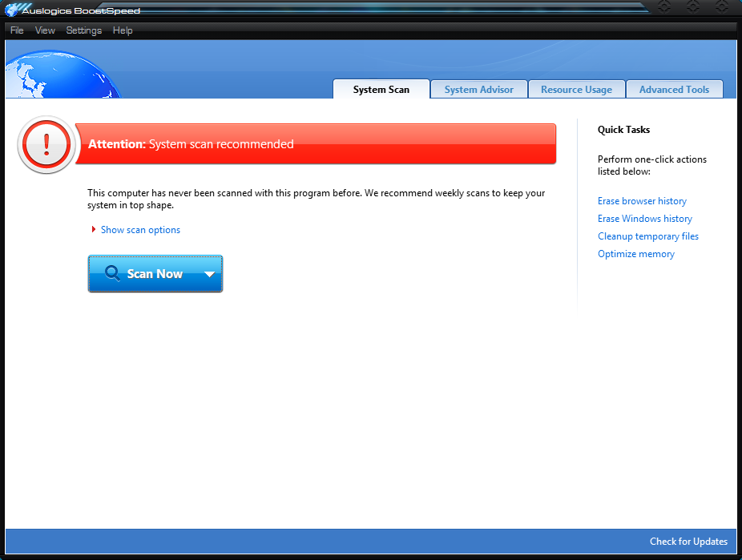Viewport: 742px width, 560px height.
Task: Start scanning with Scan Now button
Action: pos(155,274)
